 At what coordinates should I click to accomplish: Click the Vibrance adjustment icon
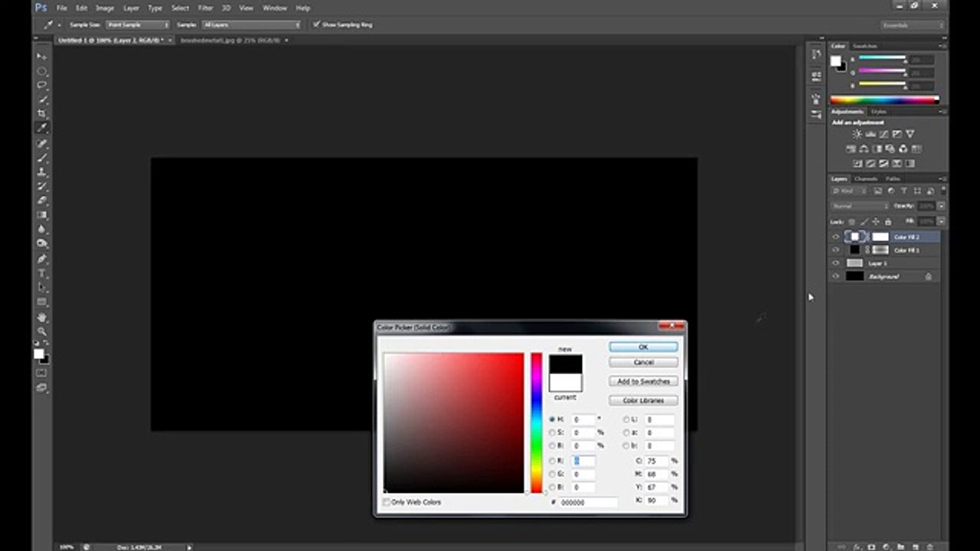click(x=910, y=135)
